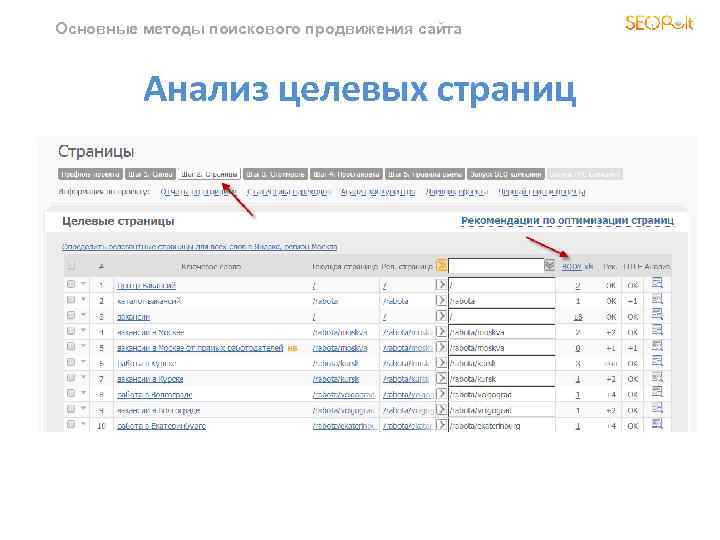Click the '/rabota/moskva' input field in row 5
The image size is (720, 540).
point(502,348)
